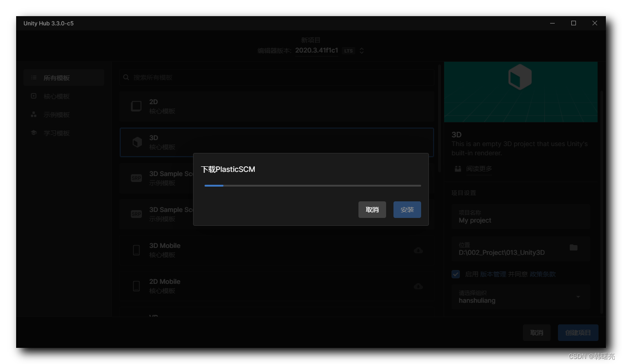Image resolution: width=622 pixels, height=364 pixels.
Task: Open the 阅读更多 read more link
Action: click(479, 169)
